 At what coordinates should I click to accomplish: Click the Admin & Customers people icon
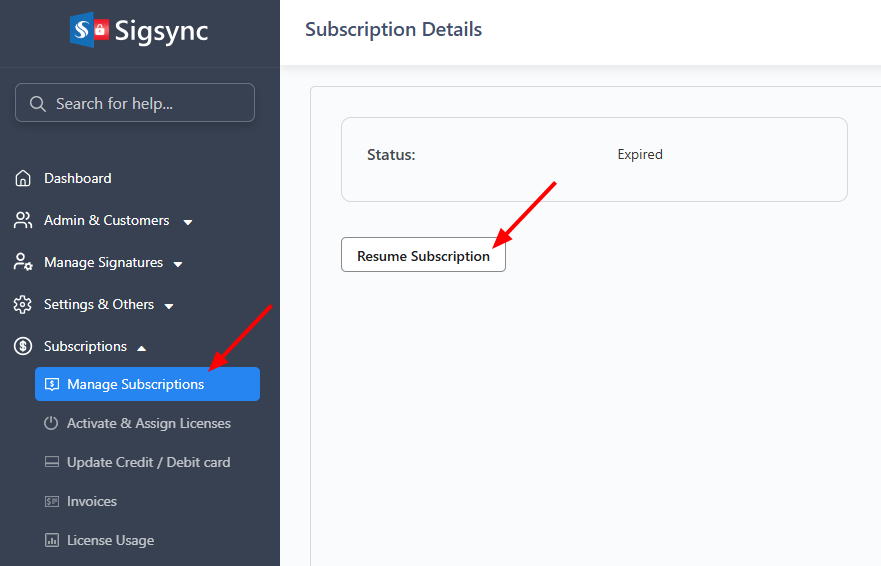click(x=22, y=220)
